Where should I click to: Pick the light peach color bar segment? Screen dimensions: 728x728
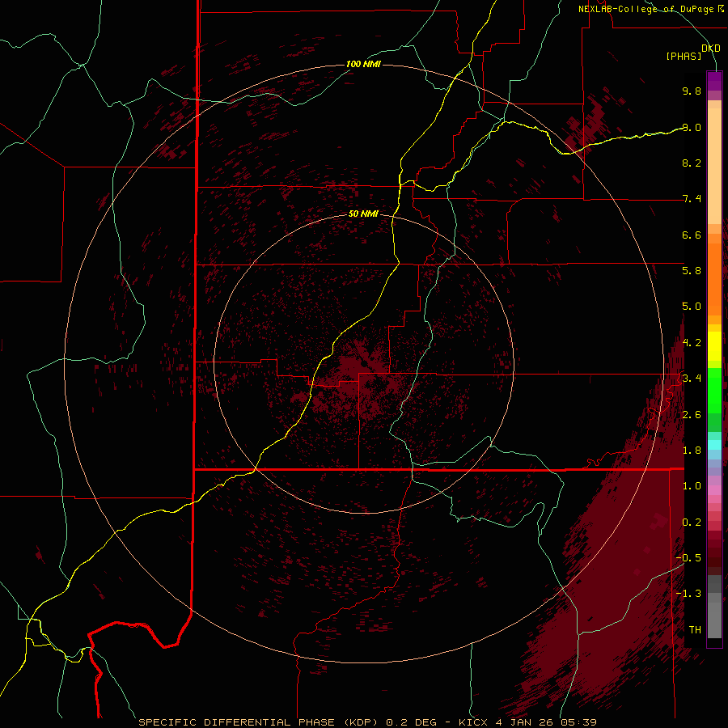(x=714, y=166)
